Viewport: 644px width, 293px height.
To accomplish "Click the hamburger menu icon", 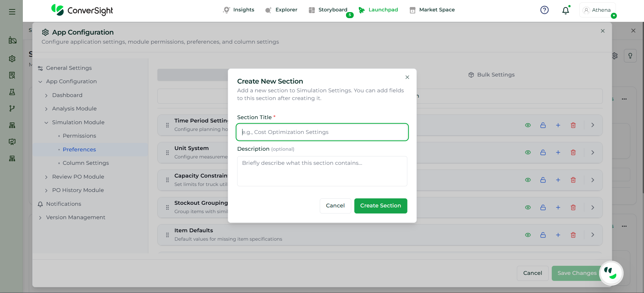I will [12, 12].
